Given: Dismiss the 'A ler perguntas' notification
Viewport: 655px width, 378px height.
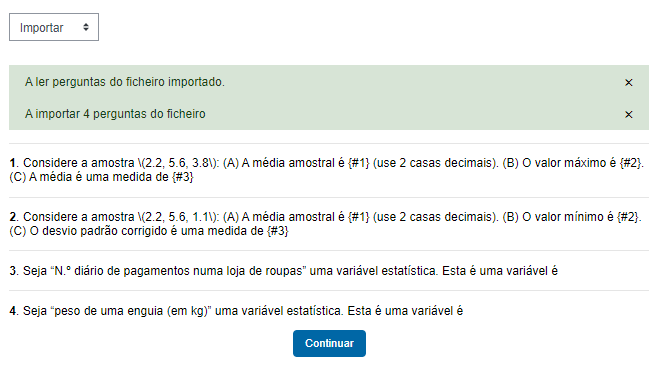Looking at the screenshot, I should tap(628, 83).
